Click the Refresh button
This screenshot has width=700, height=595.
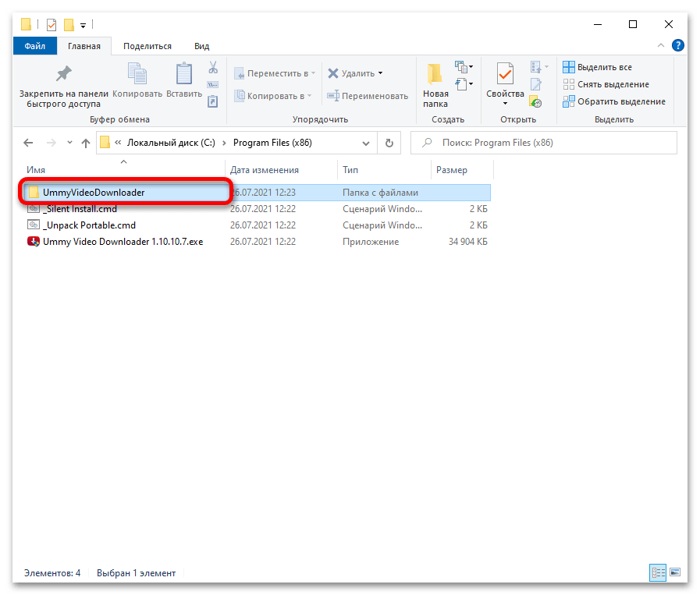389,143
